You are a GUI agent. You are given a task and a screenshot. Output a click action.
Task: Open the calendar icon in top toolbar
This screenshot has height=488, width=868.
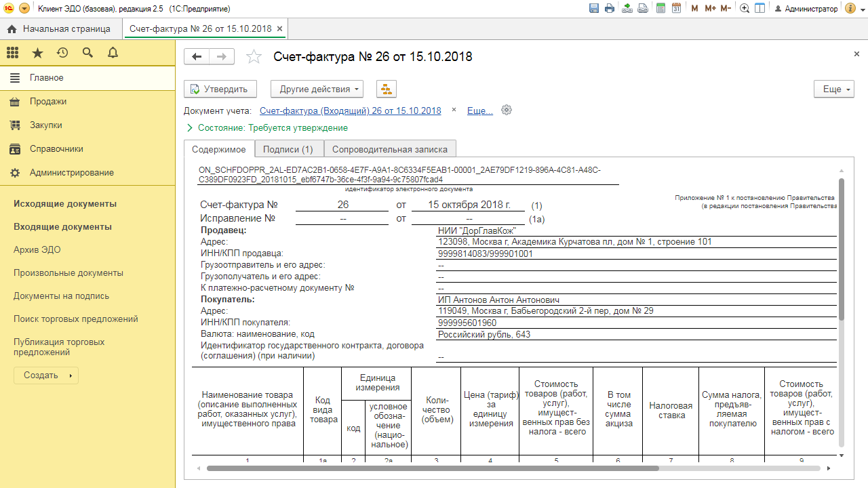tap(676, 9)
